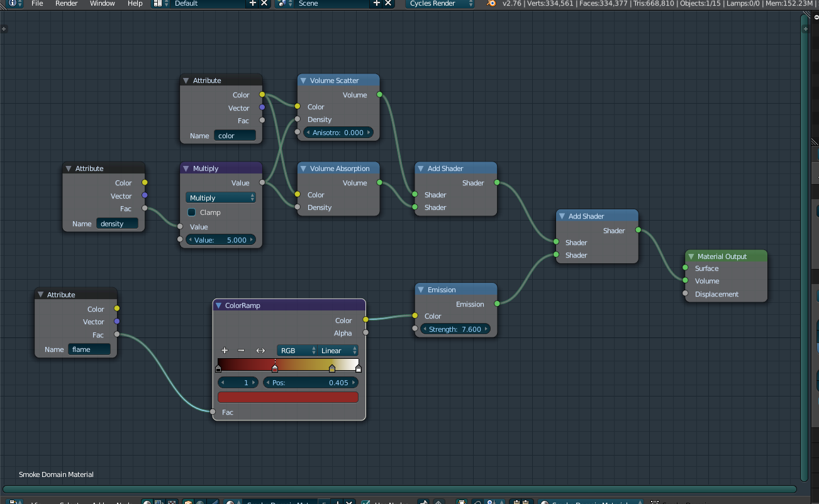Select the black color stop on ramp
This screenshot has width=819, height=504.
coord(218,368)
